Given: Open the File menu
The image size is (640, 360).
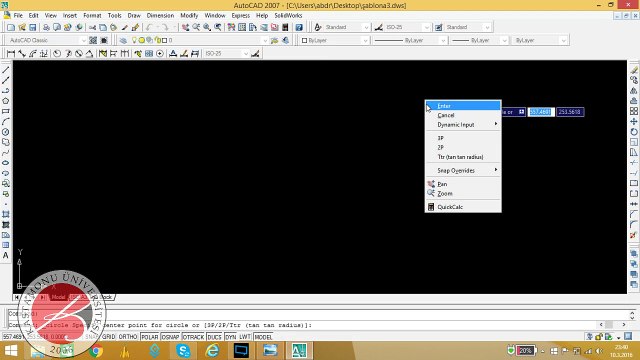Looking at the screenshot, I should (18, 16).
